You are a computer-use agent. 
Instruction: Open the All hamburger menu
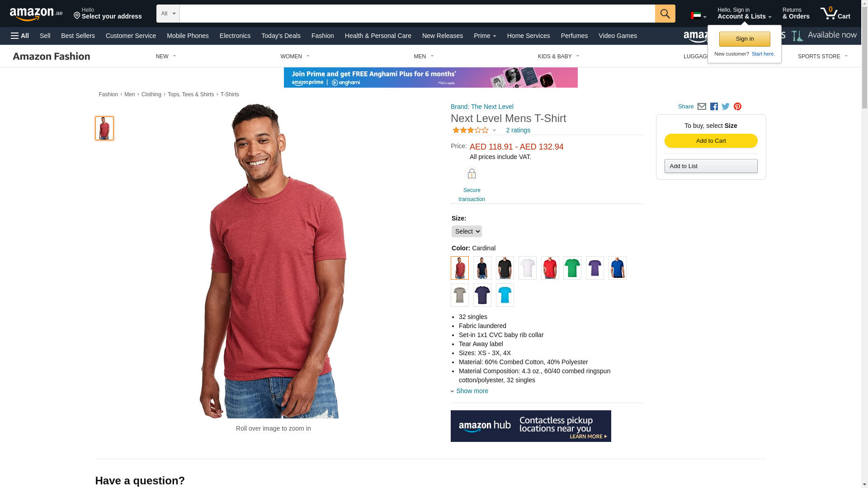(x=20, y=36)
